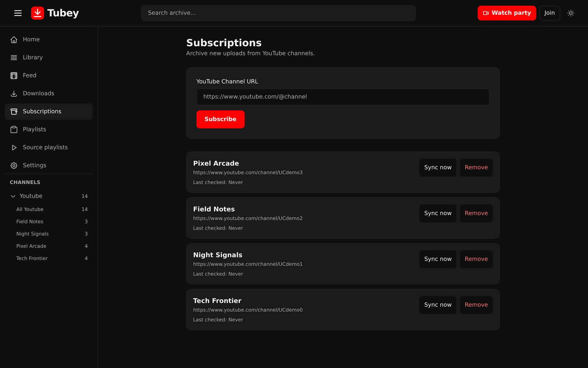Click the Tubey download logo icon
This screenshot has height=368, width=588.
[x=37, y=13]
